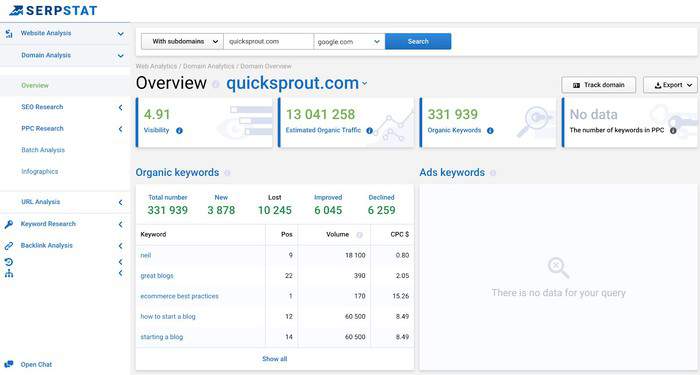Screen dimensions: 700x375
Task: Click the Pos column header
Action: click(x=287, y=234)
